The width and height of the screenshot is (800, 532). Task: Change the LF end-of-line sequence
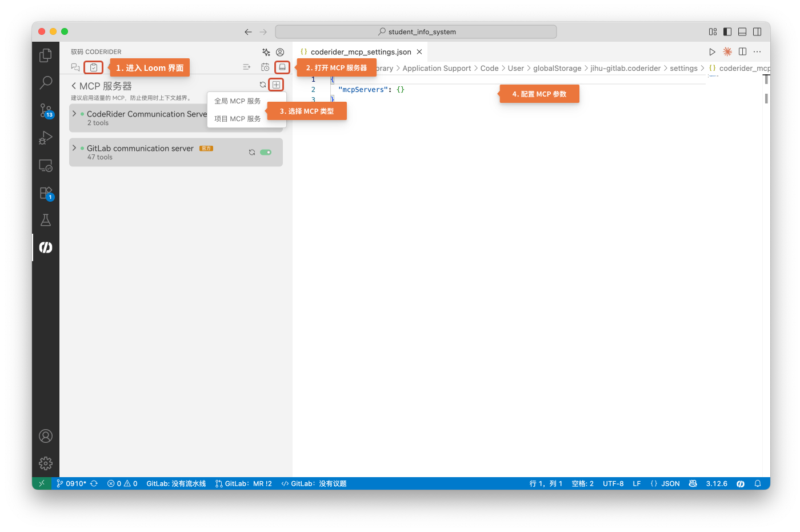pyautogui.click(x=637, y=483)
